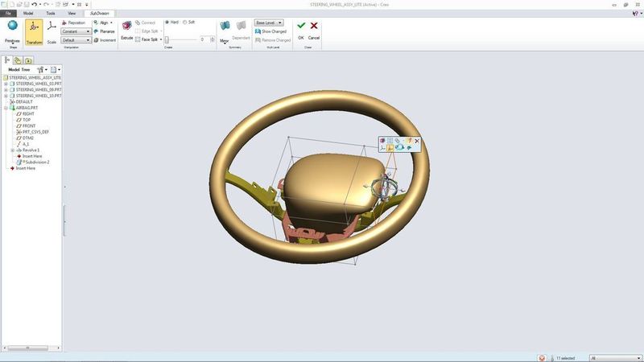Click the Dependent symmetry icon
This screenshot has height=362, width=644.
coord(241,31)
